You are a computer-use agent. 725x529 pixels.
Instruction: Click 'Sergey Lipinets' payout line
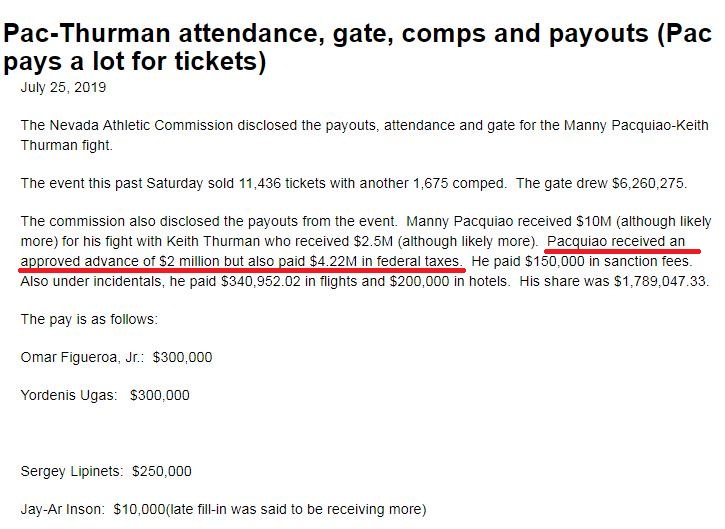pyautogui.click(x=106, y=471)
